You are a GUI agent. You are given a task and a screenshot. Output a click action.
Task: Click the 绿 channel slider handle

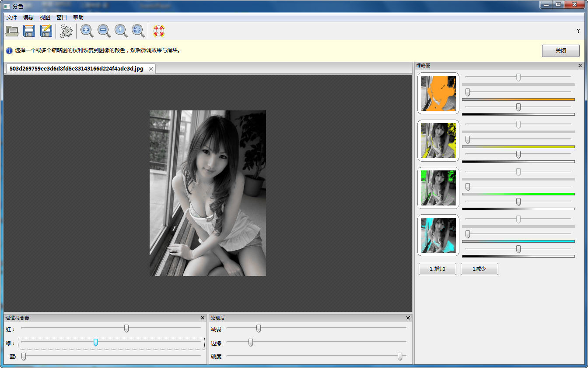[96, 343]
